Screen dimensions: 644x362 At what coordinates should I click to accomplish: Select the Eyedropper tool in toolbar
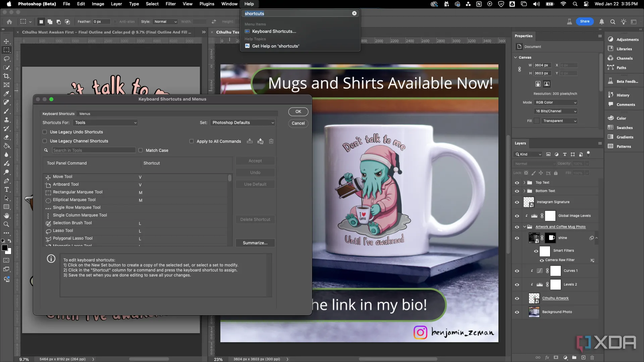click(x=6, y=94)
